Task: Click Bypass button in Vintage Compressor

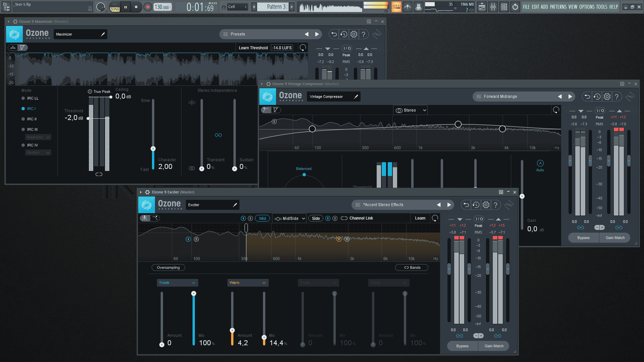Action: click(583, 238)
